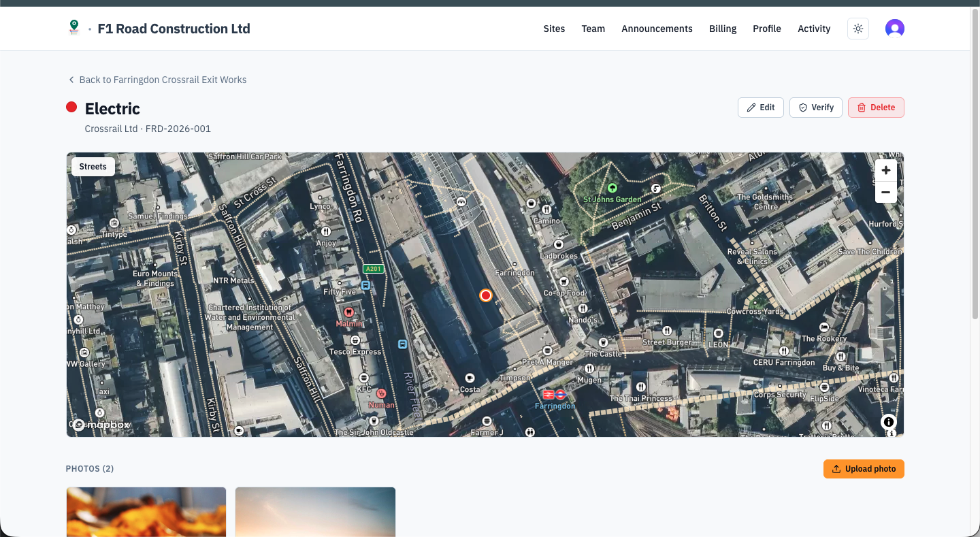Click the red Malmin restaurant icon

coord(349,312)
